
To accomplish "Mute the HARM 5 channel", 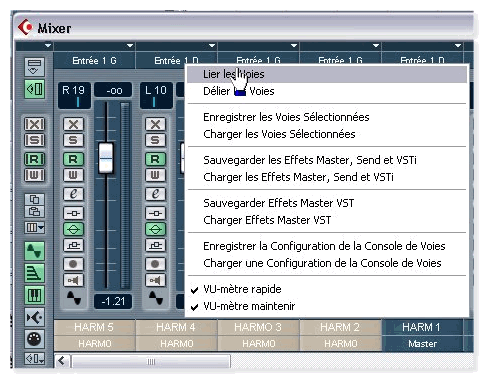I will click(x=73, y=124).
